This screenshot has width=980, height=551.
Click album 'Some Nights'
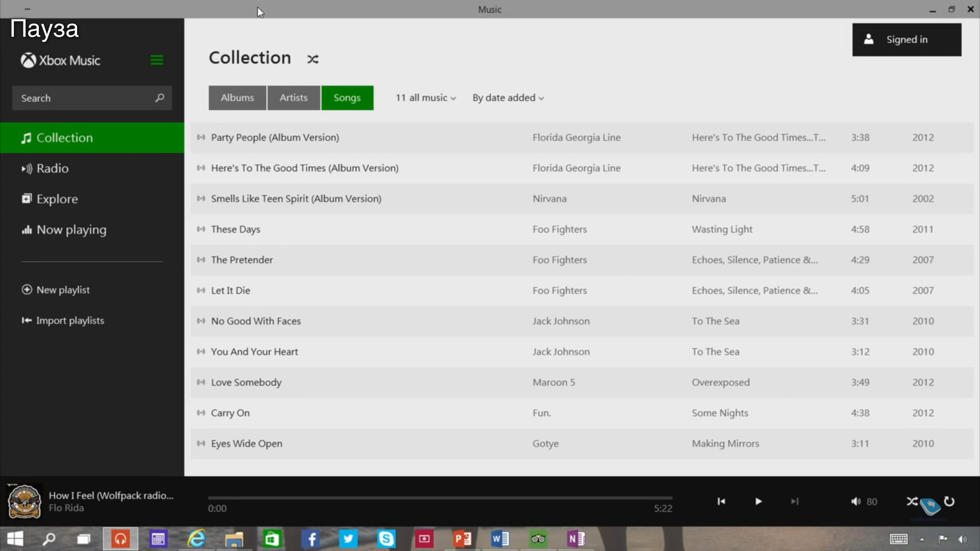click(720, 413)
